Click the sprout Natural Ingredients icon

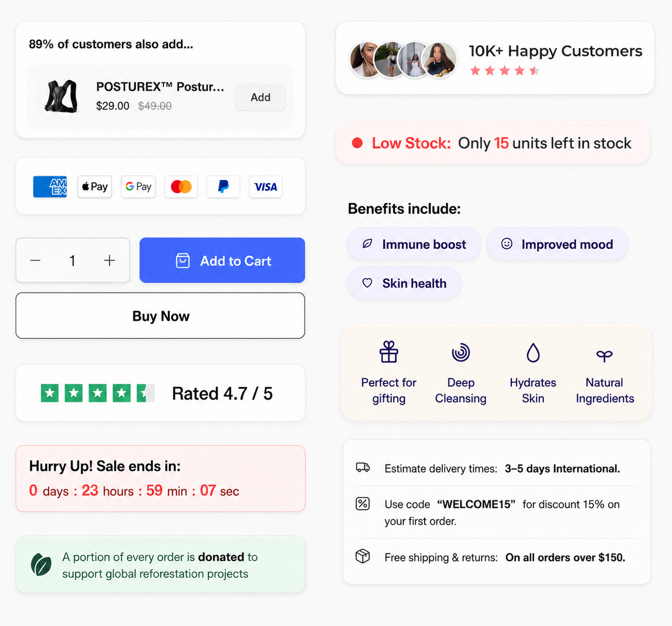pos(605,355)
